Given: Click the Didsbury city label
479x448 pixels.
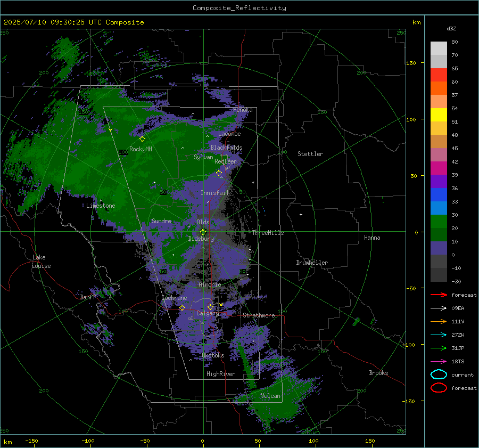Looking at the screenshot, I should (201, 239).
